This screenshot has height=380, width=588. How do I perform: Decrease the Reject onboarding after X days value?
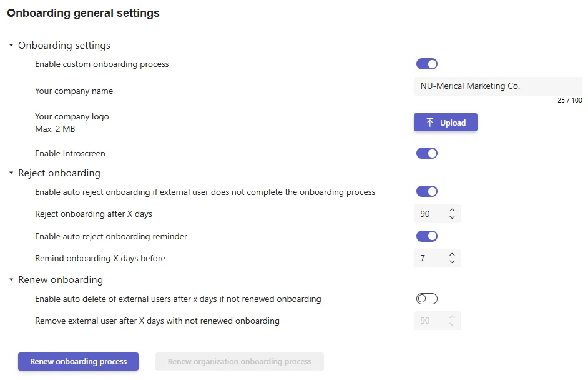453,217
